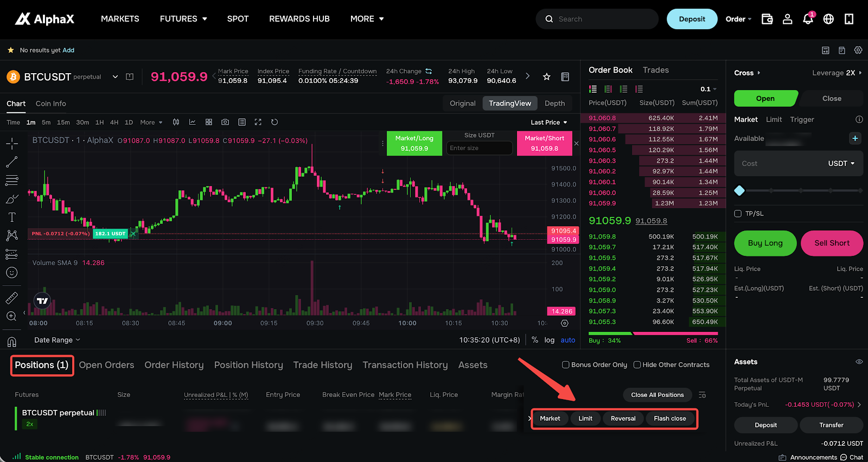
Task: Change order book depth 0.1 dropdown
Action: pyautogui.click(x=709, y=89)
